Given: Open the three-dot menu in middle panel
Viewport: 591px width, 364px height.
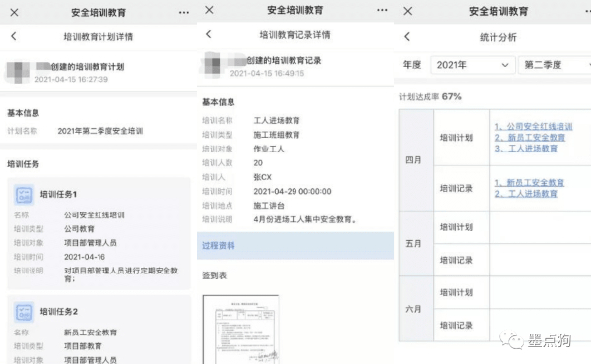Looking at the screenshot, I should click(382, 10).
